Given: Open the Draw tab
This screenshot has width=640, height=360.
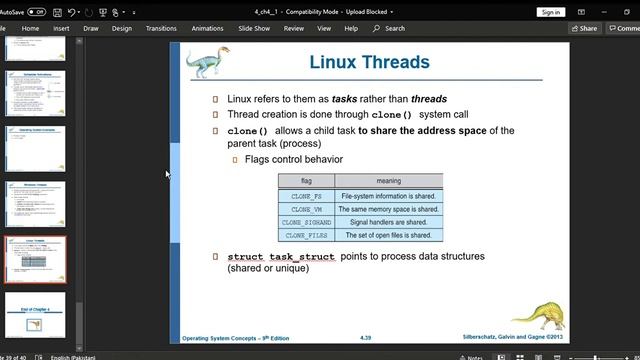Looking at the screenshot, I should (x=91, y=28).
